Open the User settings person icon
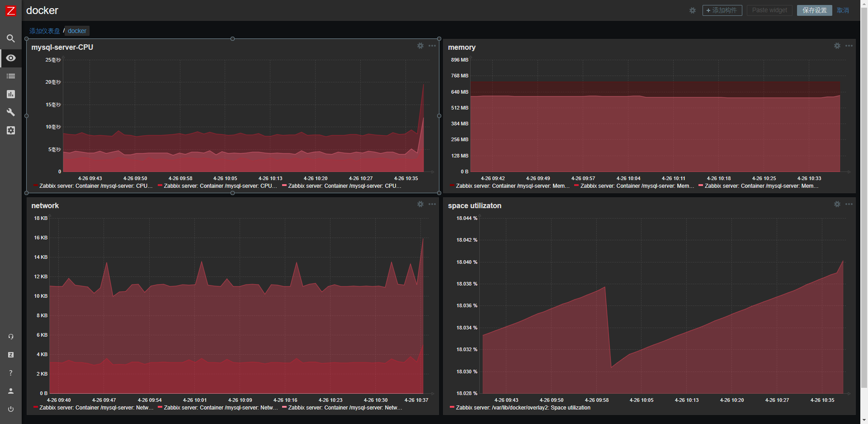The height and width of the screenshot is (424, 868). point(11,391)
